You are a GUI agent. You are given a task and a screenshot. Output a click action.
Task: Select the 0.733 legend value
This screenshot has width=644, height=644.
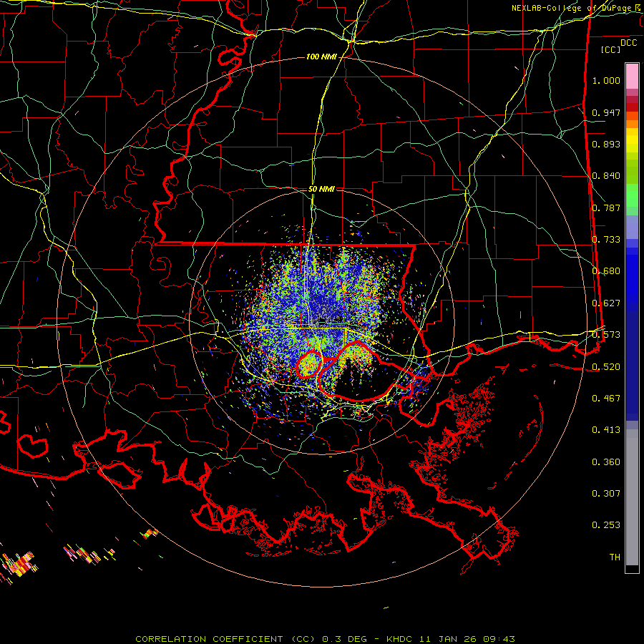pyautogui.click(x=606, y=240)
